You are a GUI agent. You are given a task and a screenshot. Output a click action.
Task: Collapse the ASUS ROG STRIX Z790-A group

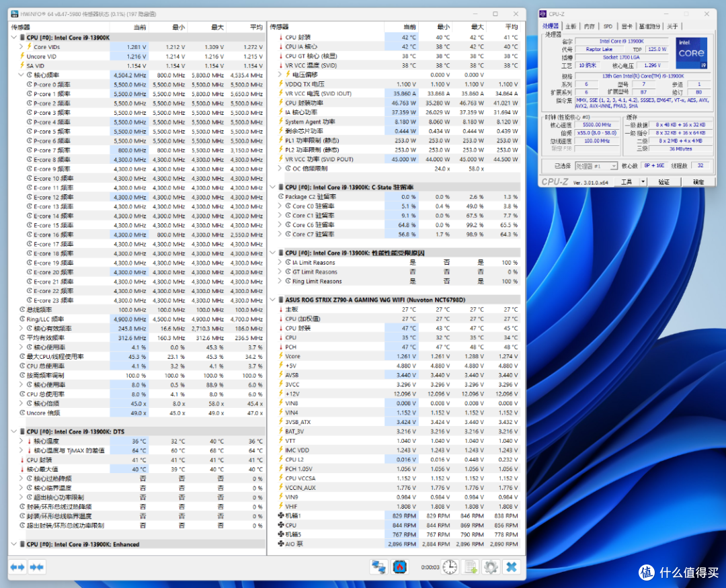click(x=273, y=300)
